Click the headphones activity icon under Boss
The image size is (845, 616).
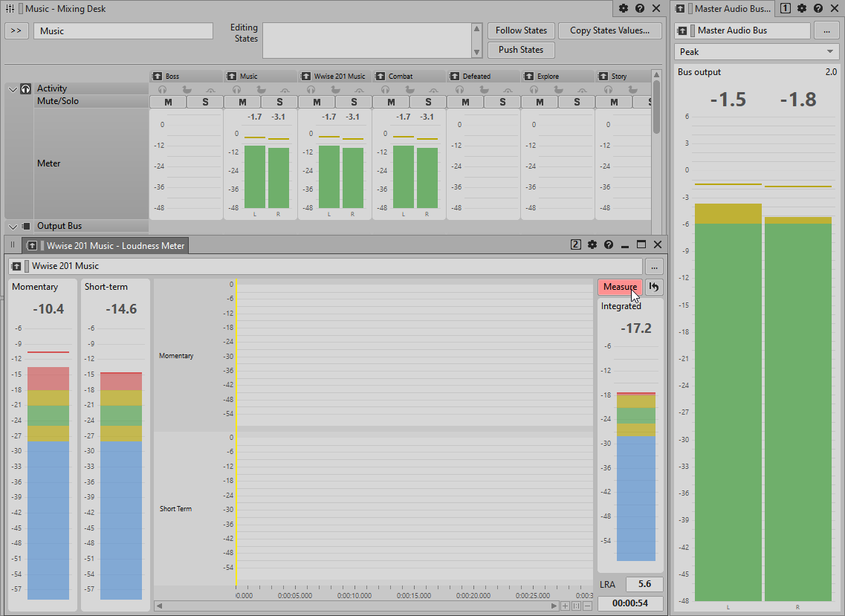[x=161, y=89]
